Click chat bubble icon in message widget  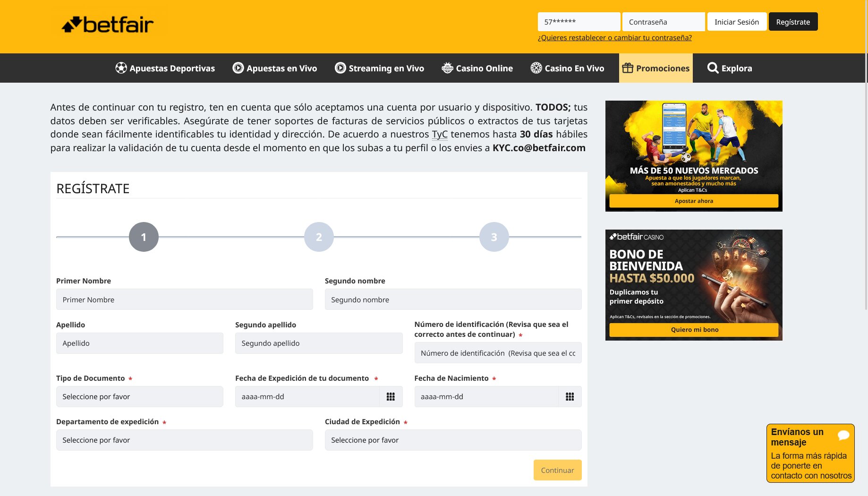(x=843, y=435)
